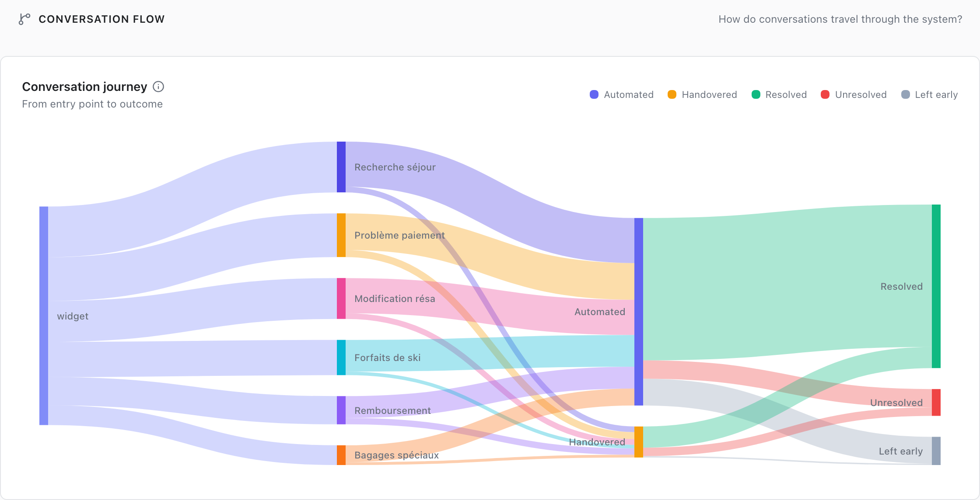
Task: Select the Remboursement purple node bar
Action: tap(341, 410)
